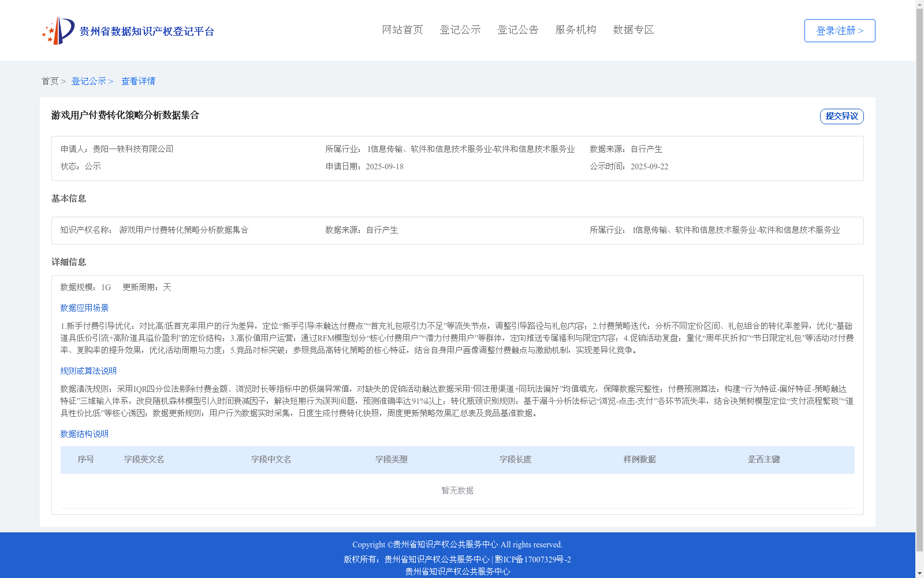Open the 登记公示 navigation menu item

[x=460, y=29]
